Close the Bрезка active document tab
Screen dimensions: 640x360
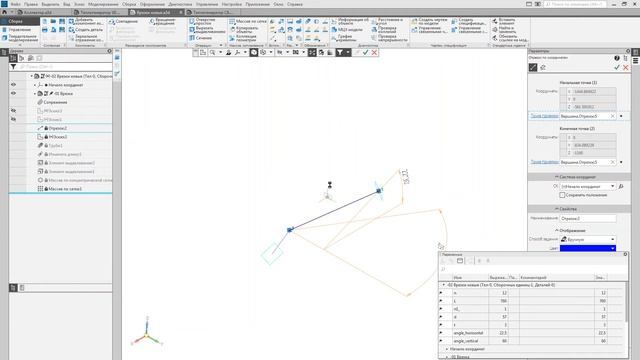point(181,12)
